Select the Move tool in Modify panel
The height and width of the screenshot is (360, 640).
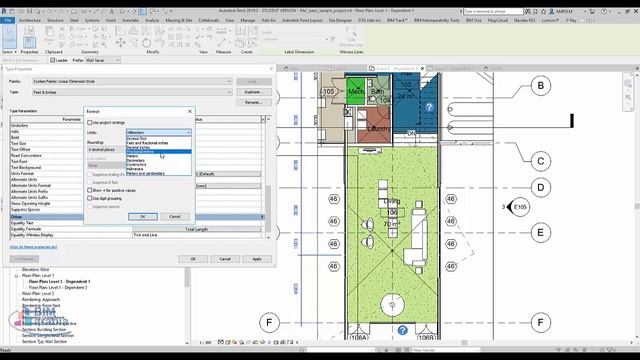pyautogui.click(x=120, y=42)
